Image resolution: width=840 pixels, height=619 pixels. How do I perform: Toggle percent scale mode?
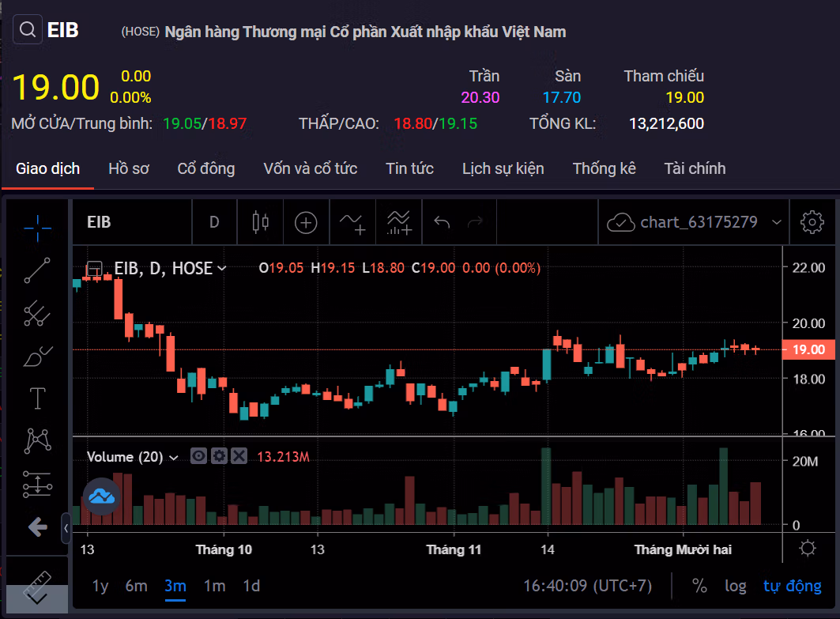click(x=699, y=586)
